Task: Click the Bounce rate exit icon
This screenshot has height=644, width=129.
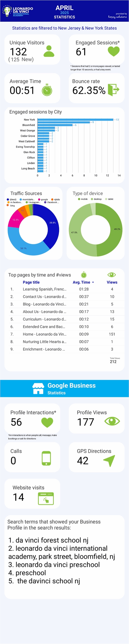Action: tap(113, 90)
